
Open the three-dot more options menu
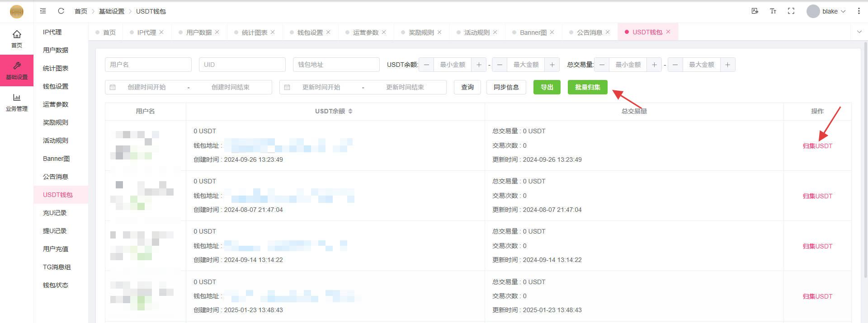(x=859, y=11)
